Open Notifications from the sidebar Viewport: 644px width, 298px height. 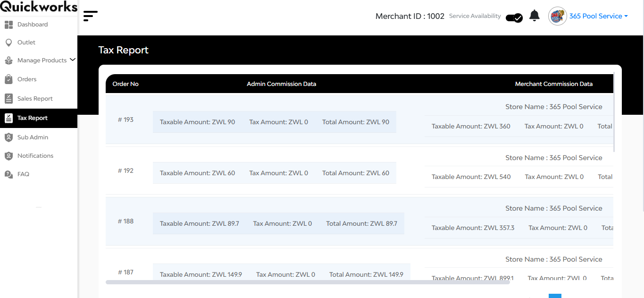[35, 156]
